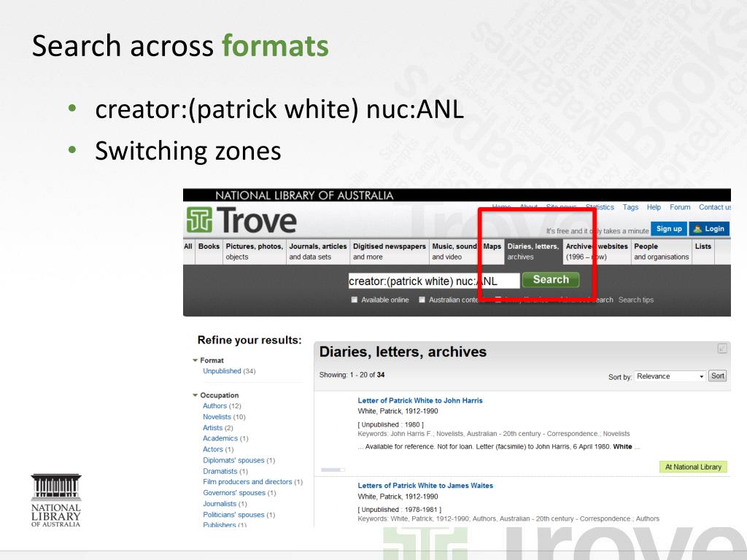Open the Search tips link

tap(636, 300)
